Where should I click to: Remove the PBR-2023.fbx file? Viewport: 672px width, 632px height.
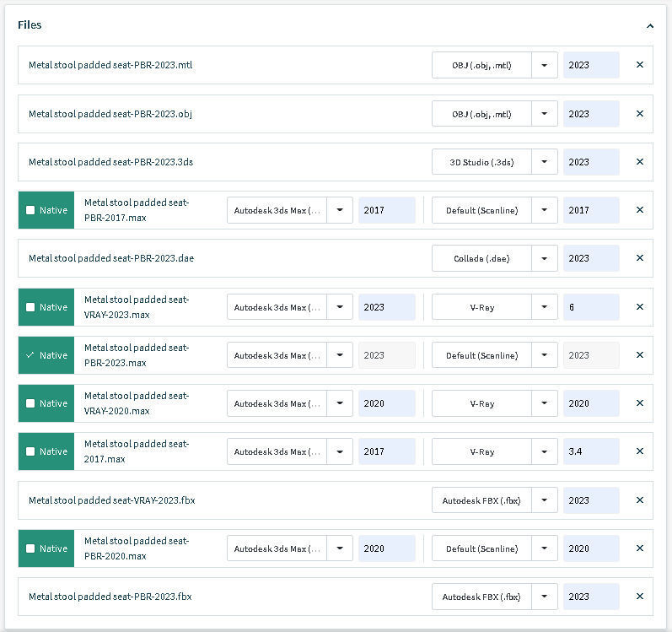click(x=639, y=597)
